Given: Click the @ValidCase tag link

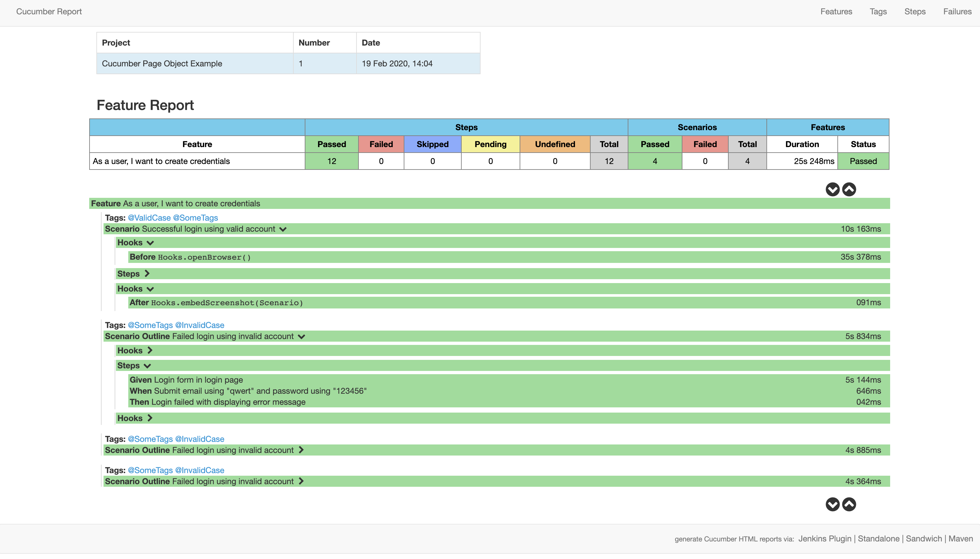Looking at the screenshot, I should point(149,218).
